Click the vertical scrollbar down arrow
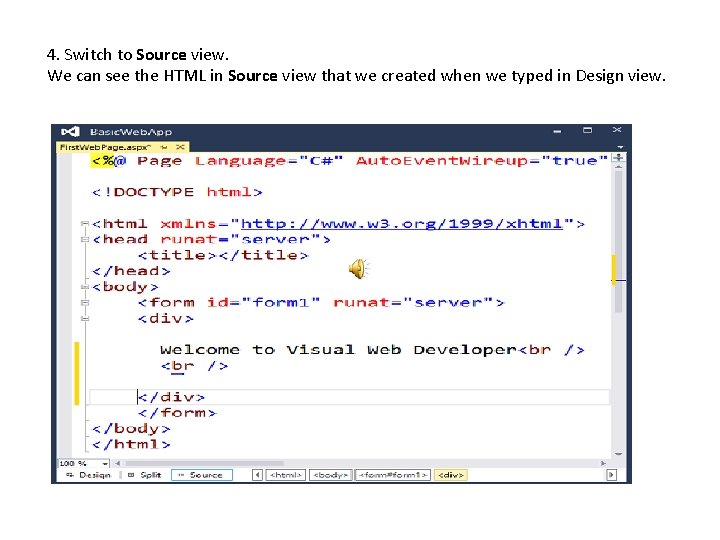Viewport: 720px width, 540px height. click(619, 454)
